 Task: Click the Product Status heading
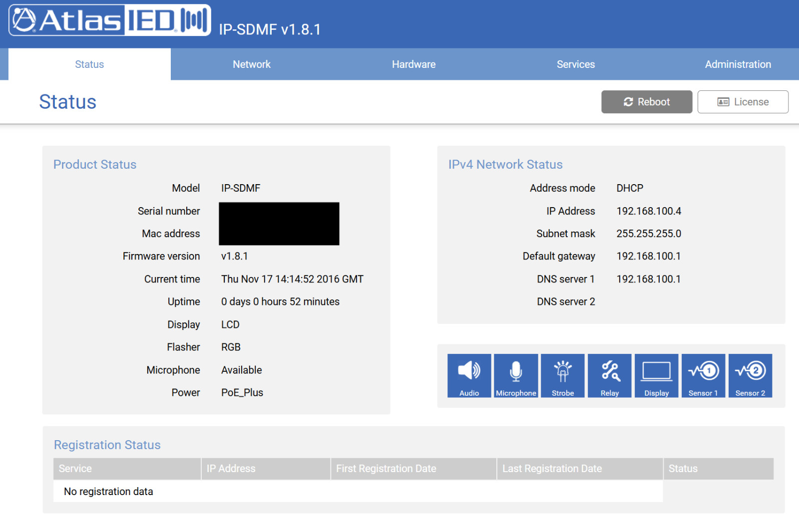click(x=95, y=165)
